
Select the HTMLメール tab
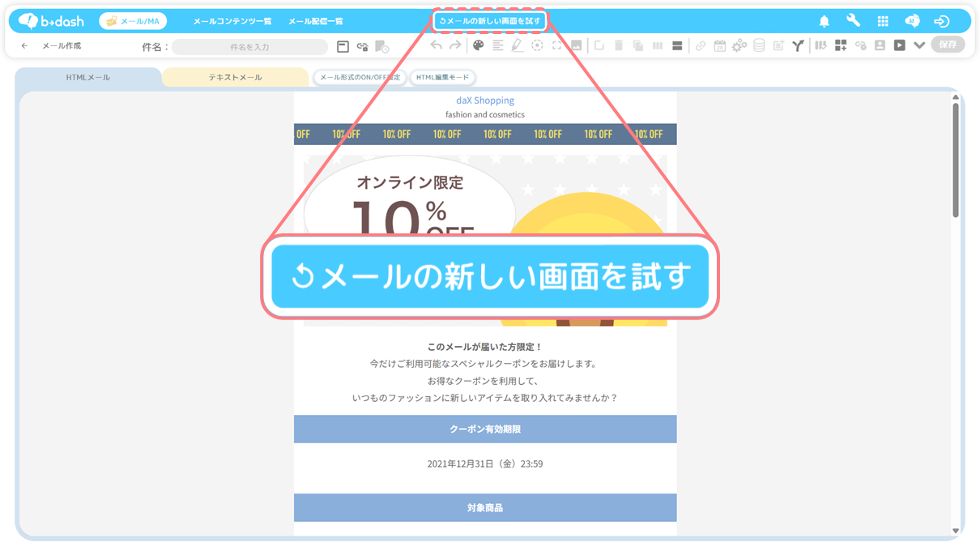(87, 78)
